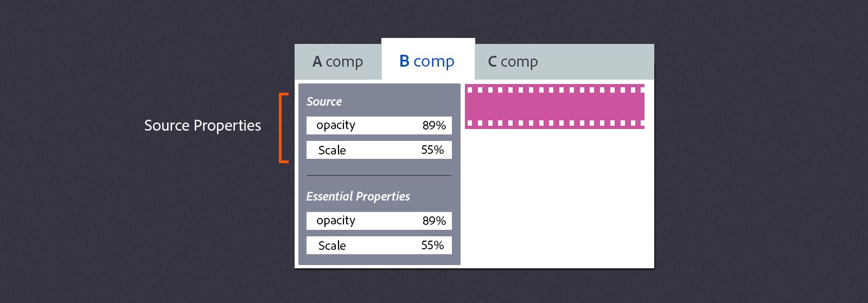The height and width of the screenshot is (303, 868).
Task: Select Scale label under Essential Properties
Action: [x=332, y=246]
